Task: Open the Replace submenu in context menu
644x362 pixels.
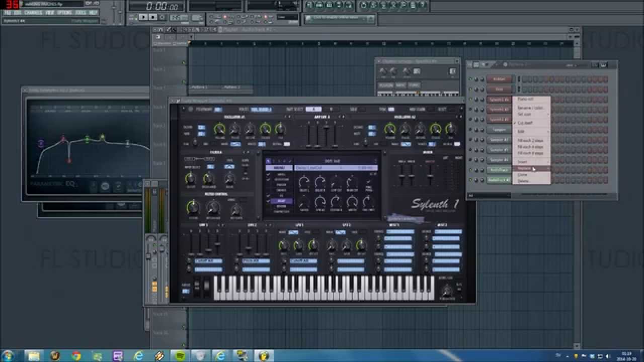Action: [x=532, y=168]
